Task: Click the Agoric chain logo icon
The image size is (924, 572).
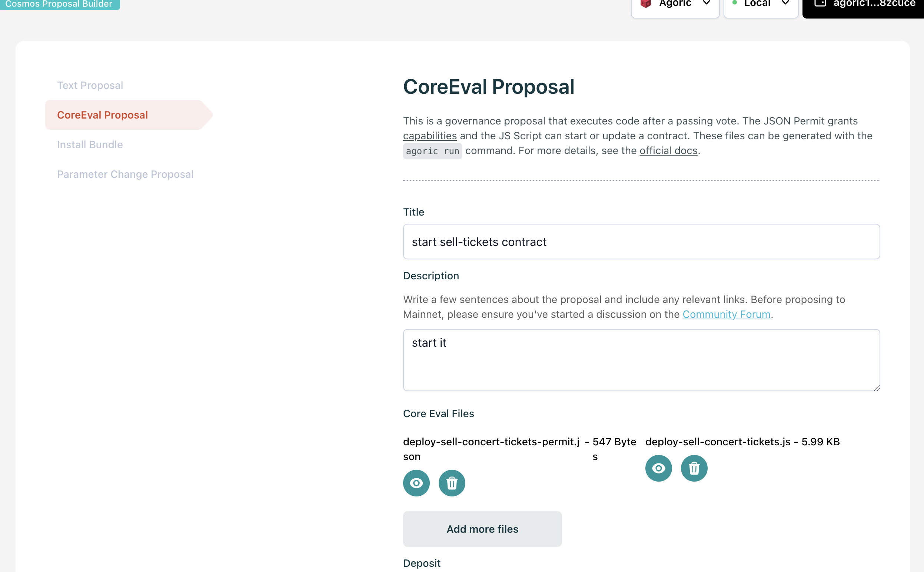Action: [x=645, y=4]
